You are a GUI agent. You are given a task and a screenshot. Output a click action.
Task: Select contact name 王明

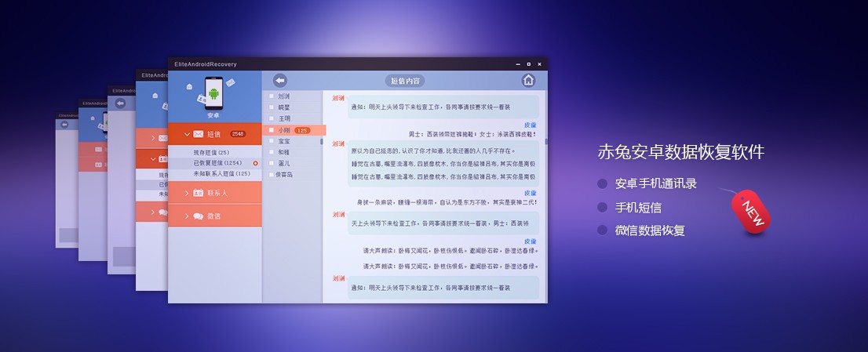[284, 118]
